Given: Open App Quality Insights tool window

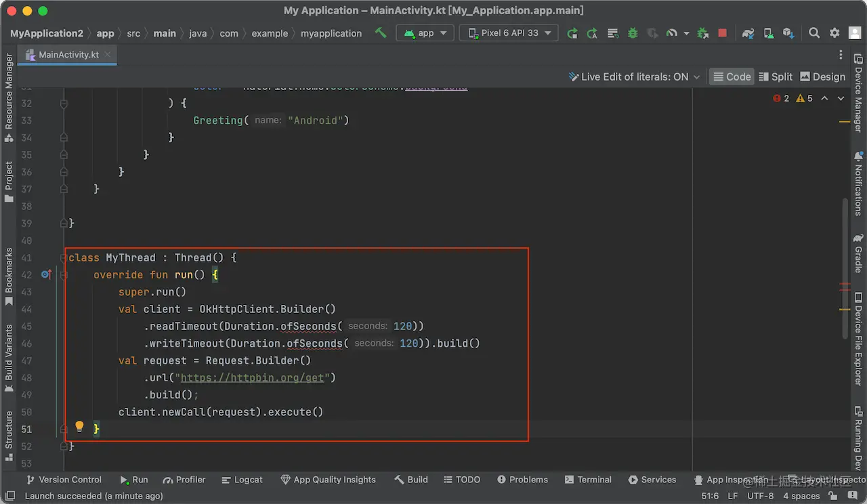Looking at the screenshot, I should point(329,480).
